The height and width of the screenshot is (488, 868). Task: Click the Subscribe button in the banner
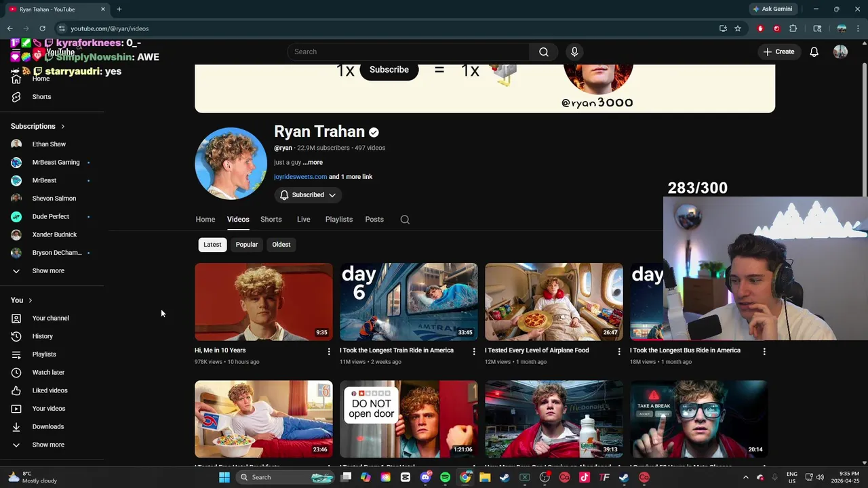389,70
